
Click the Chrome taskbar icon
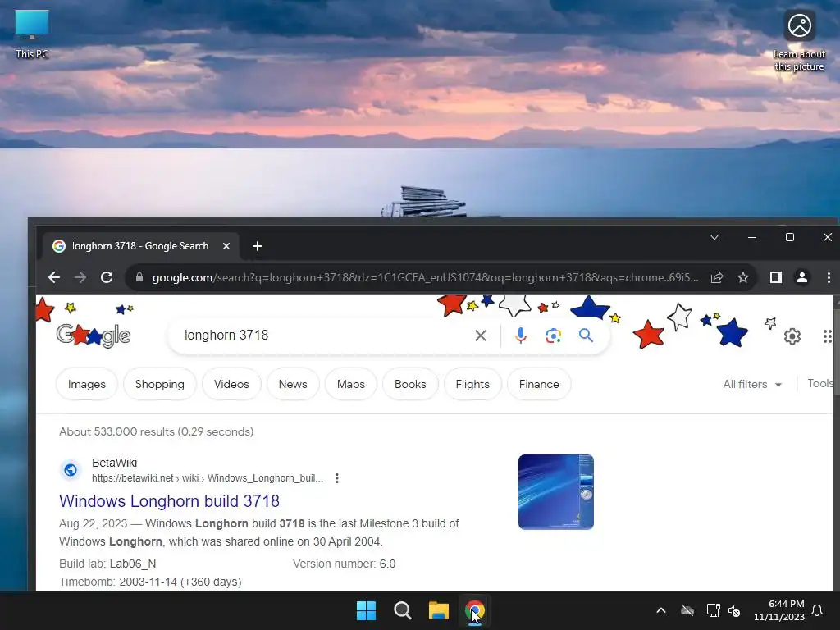(x=475, y=610)
